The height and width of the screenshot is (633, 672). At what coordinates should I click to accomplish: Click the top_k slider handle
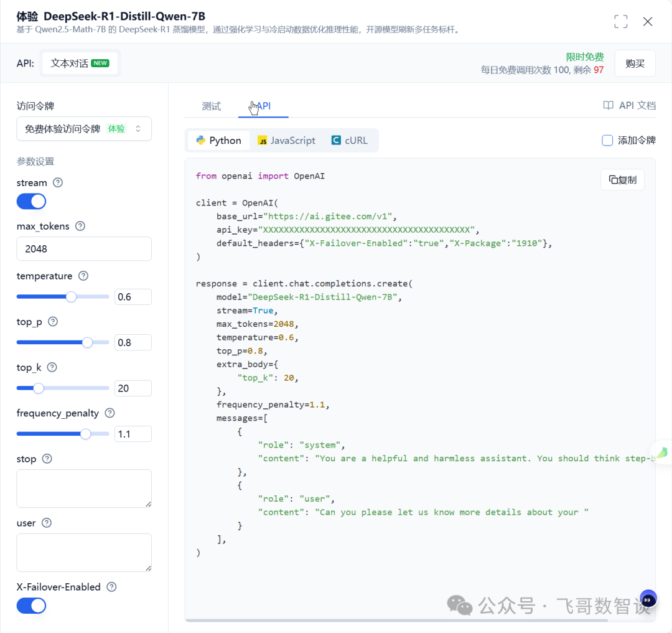(x=38, y=388)
